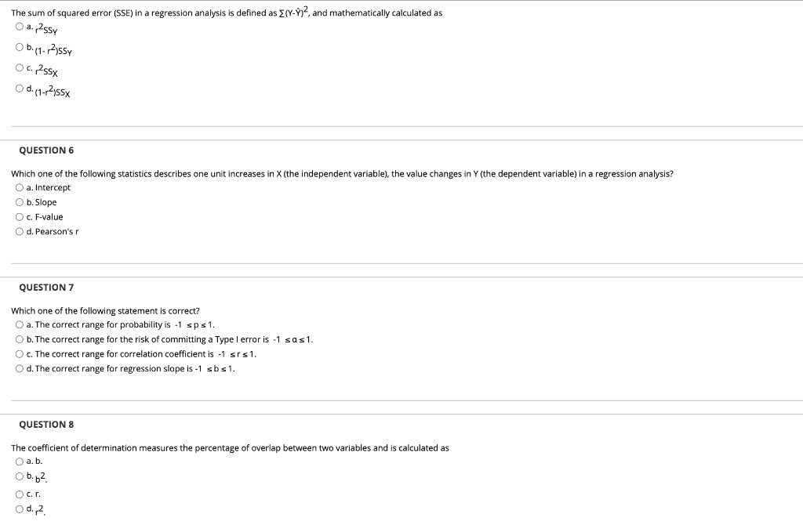
Task: Choose "F-value" in Question 6
Action: click(x=18, y=217)
